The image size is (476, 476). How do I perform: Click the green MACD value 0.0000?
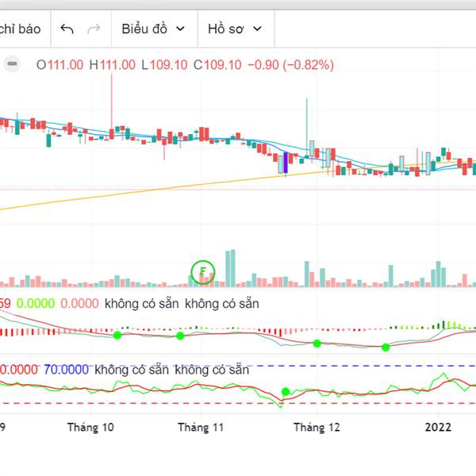pyautogui.click(x=36, y=304)
